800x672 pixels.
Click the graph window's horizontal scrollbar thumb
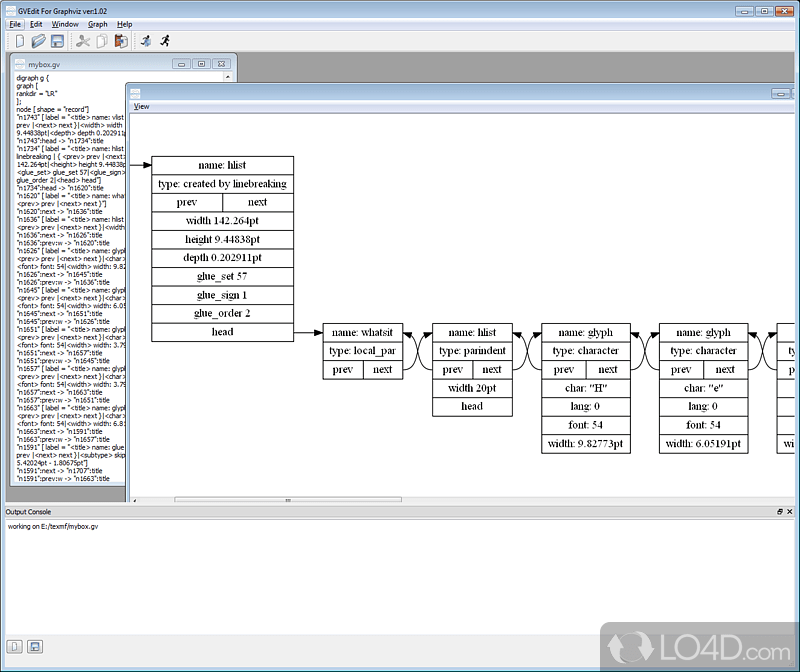pyautogui.click(x=288, y=500)
